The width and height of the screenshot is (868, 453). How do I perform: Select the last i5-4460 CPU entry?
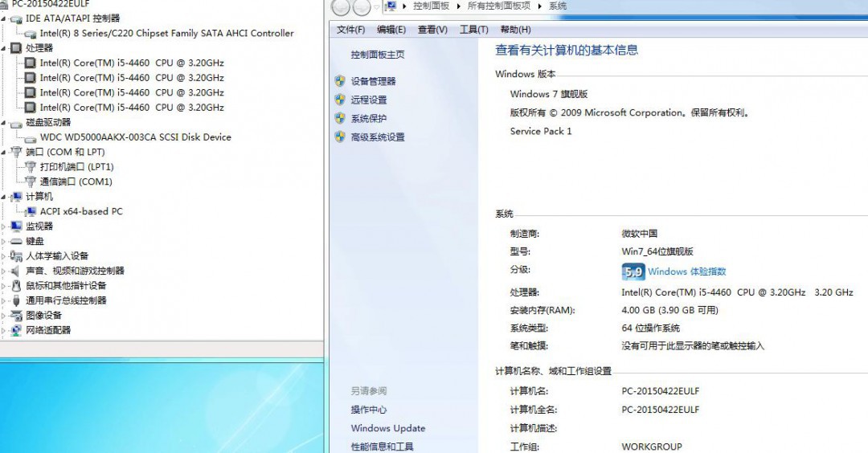(x=132, y=108)
